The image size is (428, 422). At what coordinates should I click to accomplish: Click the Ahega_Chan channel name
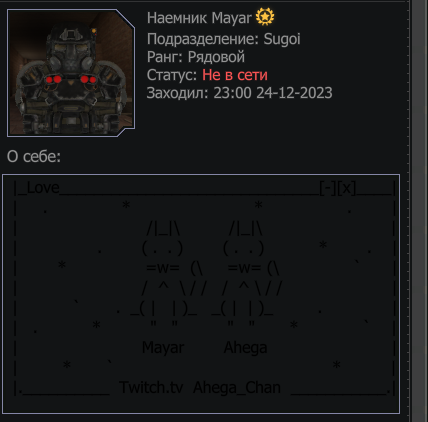(x=237, y=388)
